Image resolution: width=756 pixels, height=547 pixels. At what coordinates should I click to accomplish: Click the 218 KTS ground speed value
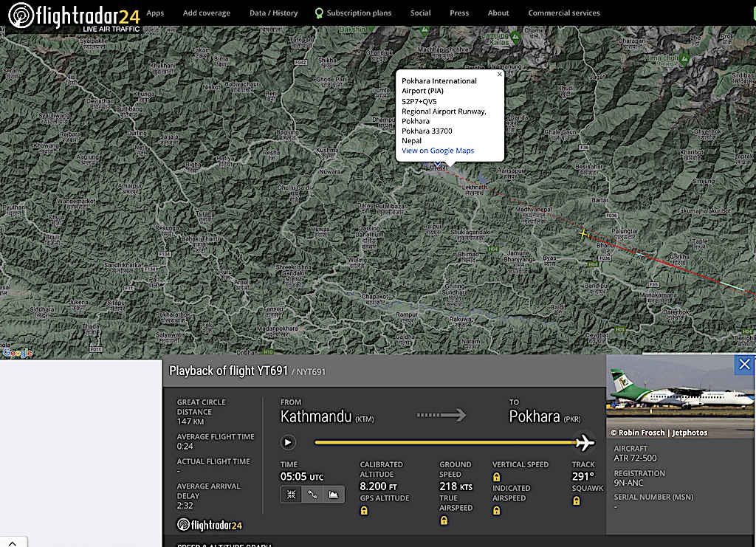(x=456, y=486)
